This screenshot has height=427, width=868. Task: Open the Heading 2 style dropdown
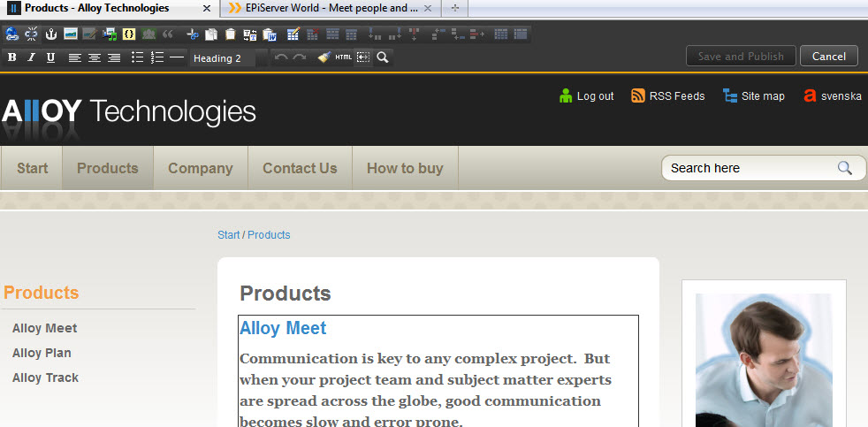tap(228, 58)
